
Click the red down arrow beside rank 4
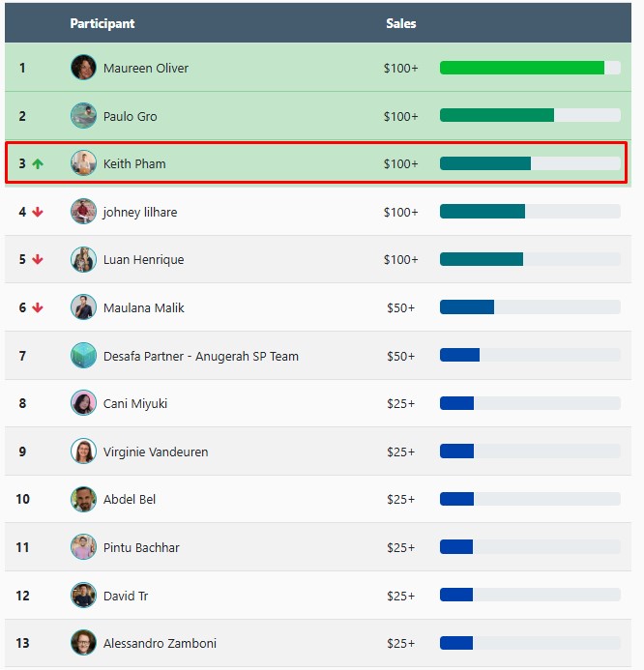click(x=38, y=212)
